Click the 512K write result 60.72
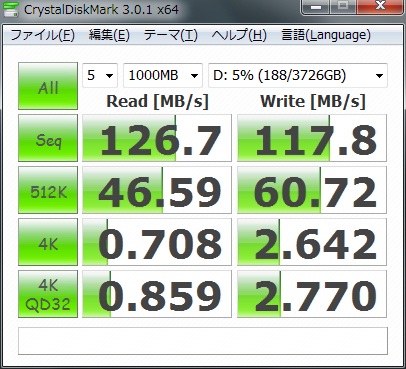The height and width of the screenshot is (369, 406). (x=312, y=190)
